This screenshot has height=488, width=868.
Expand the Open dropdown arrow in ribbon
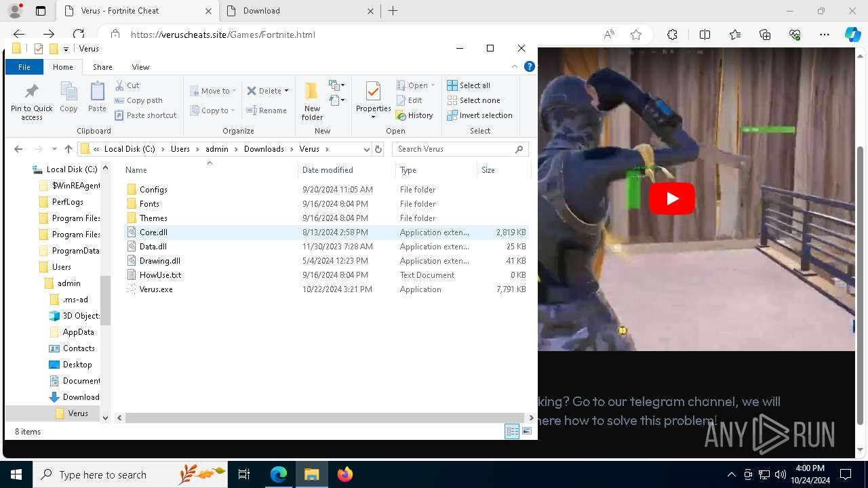tap(433, 85)
